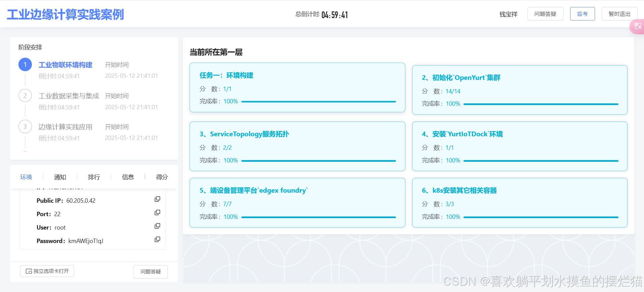Copy the Public IP value

(157, 199)
